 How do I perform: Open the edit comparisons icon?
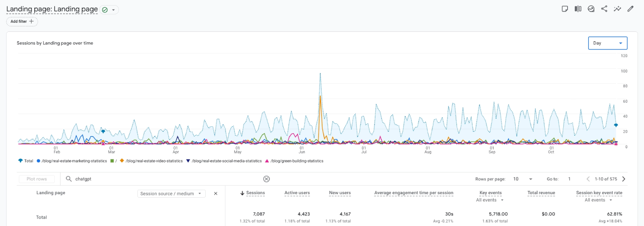578,9
